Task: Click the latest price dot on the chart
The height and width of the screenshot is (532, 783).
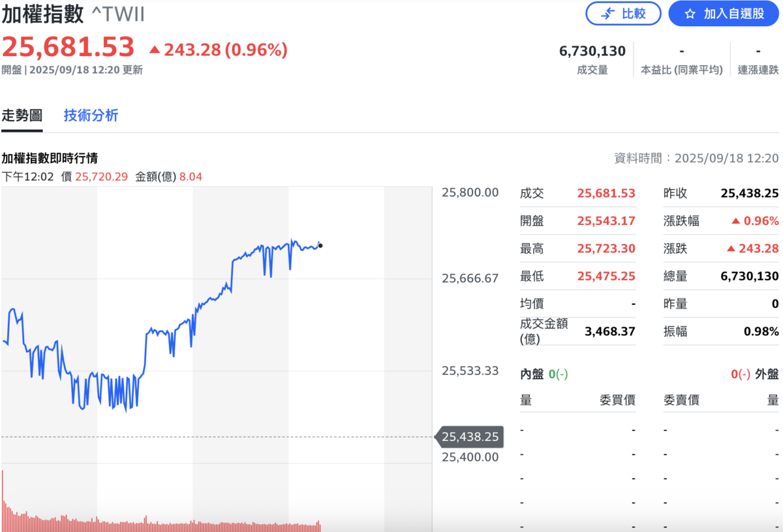Action: point(320,244)
